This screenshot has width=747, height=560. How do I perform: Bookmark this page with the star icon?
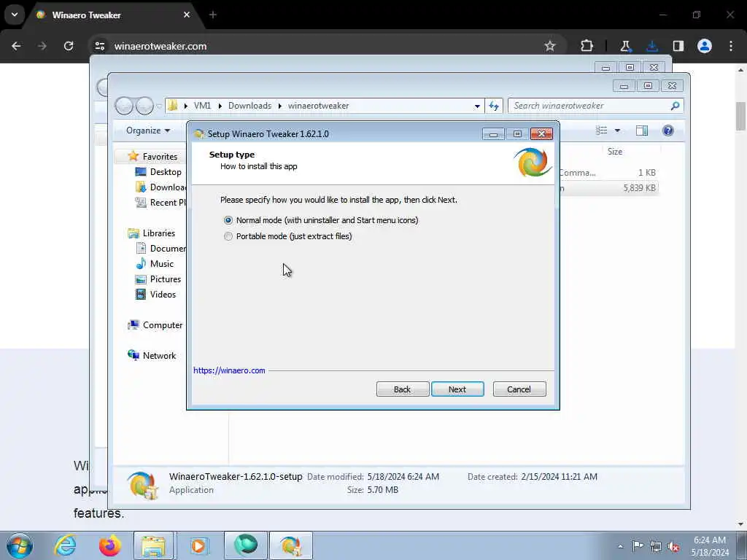point(550,46)
